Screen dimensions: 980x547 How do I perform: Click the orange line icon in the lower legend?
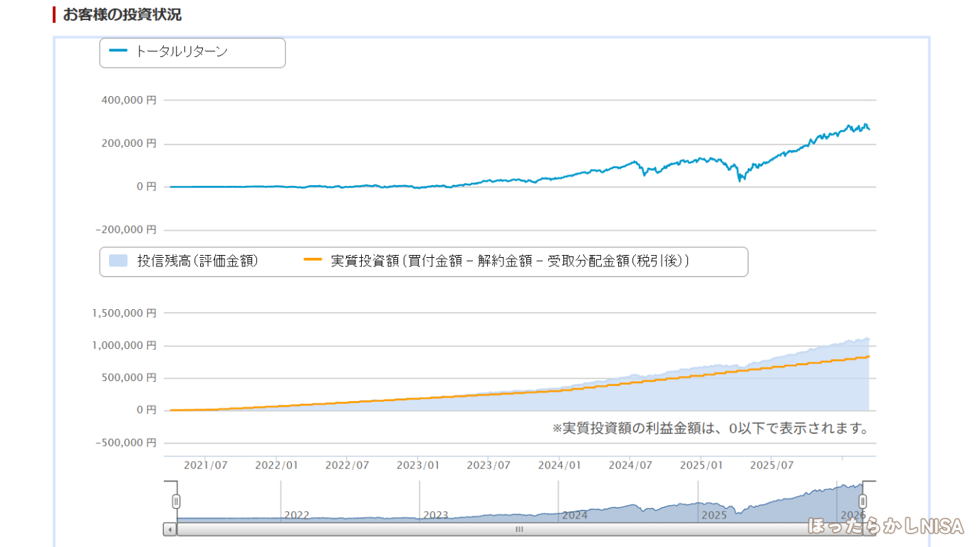click(x=313, y=261)
